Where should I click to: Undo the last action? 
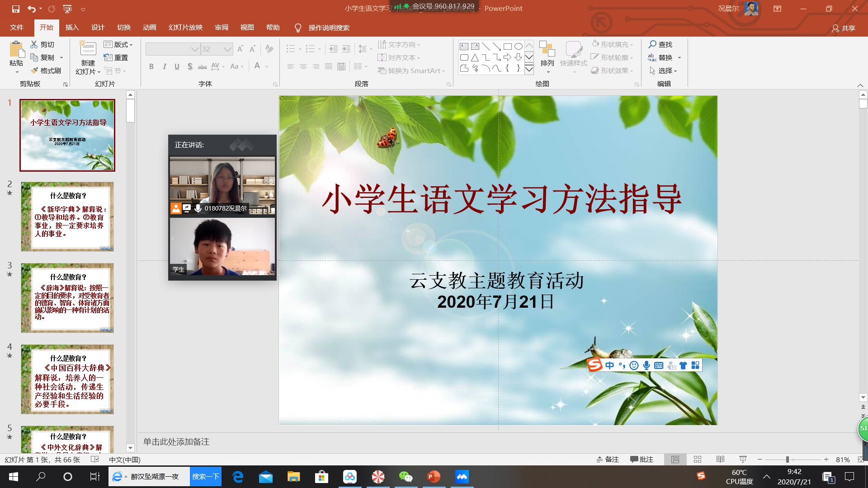[31, 9]
